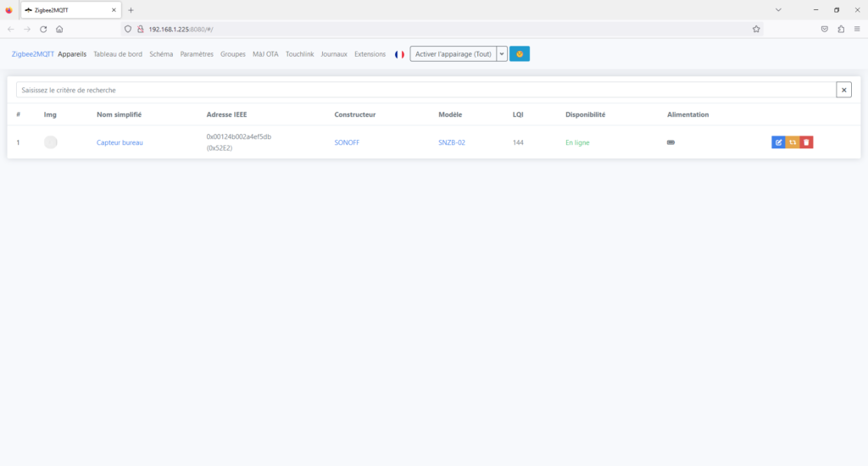868x466 pixels.
Task: Focus the device search input field
Action: [x=424, y=90]
